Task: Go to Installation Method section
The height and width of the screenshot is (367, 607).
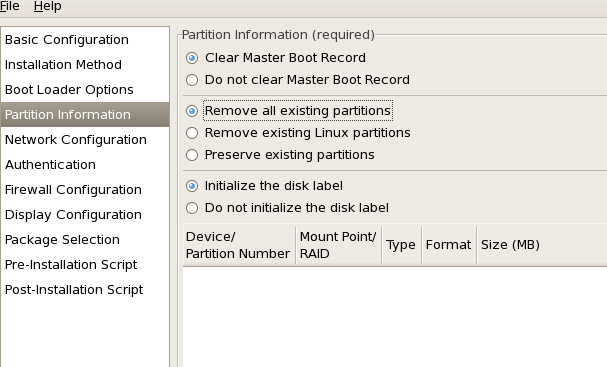Action: click(85, 65)
